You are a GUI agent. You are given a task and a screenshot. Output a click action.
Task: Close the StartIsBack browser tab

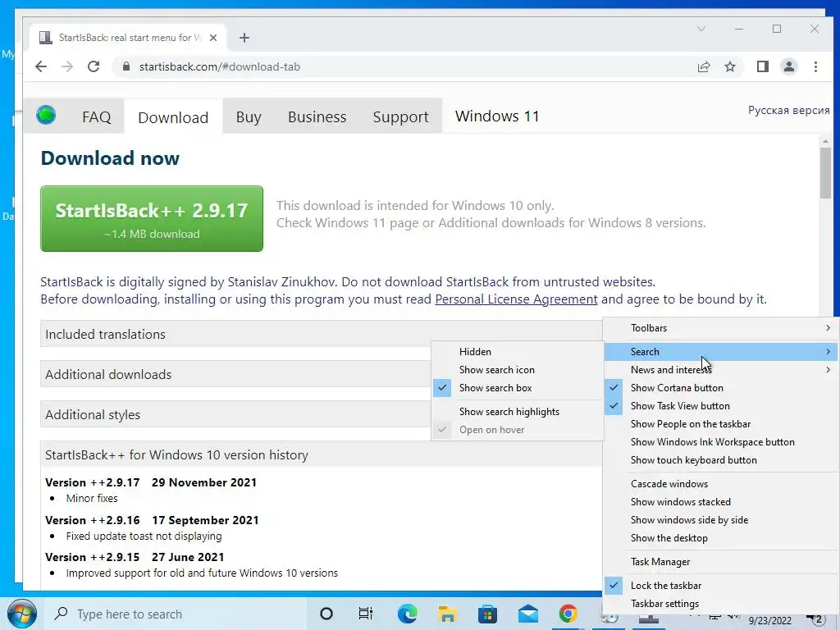tap(213, 38)
